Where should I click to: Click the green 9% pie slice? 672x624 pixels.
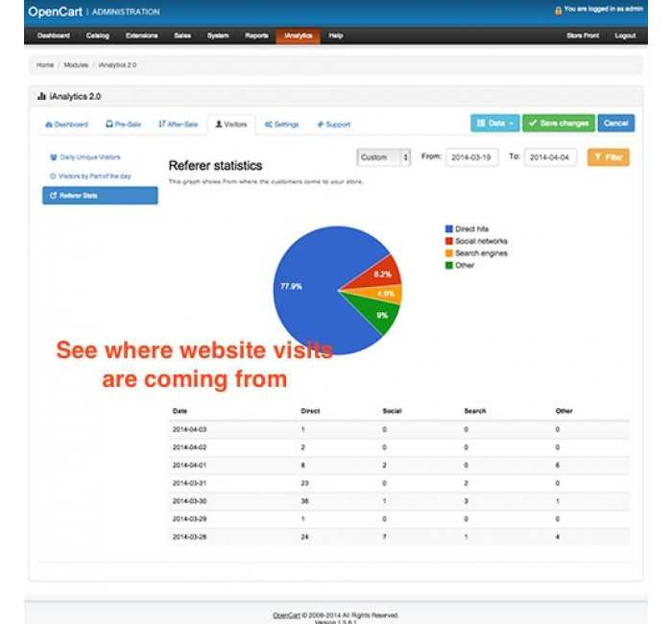pos(379,315)
